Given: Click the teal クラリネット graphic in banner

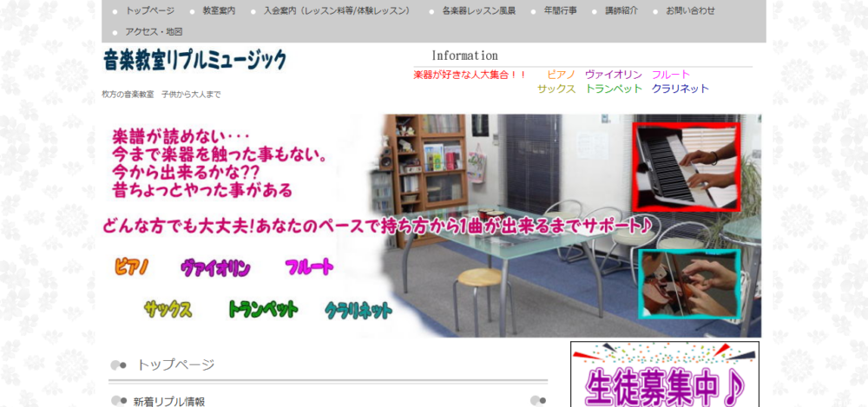Looking at the screenshot, I should [358, 310].
